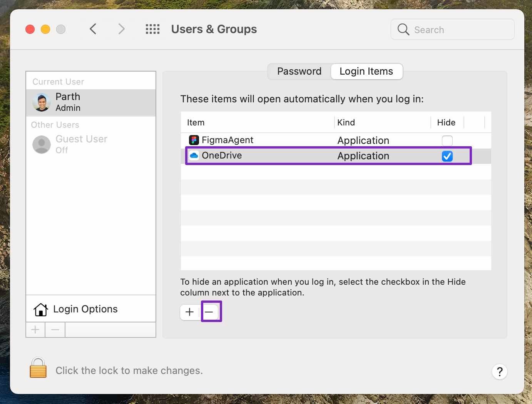The image size is (532, 404).
Task: Select the FigmaAgent row name
Action: pyautogui.click(x=228, y=140)
